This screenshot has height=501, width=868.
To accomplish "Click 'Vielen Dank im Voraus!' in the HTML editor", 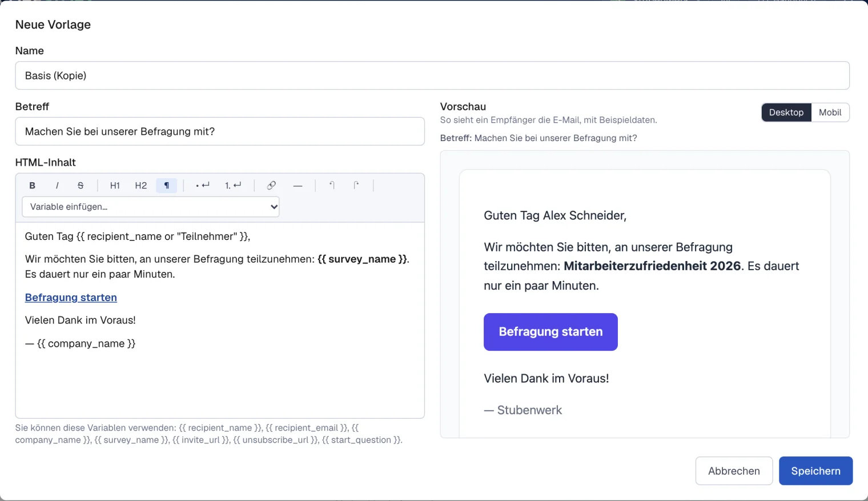I will tap(81, 320).
